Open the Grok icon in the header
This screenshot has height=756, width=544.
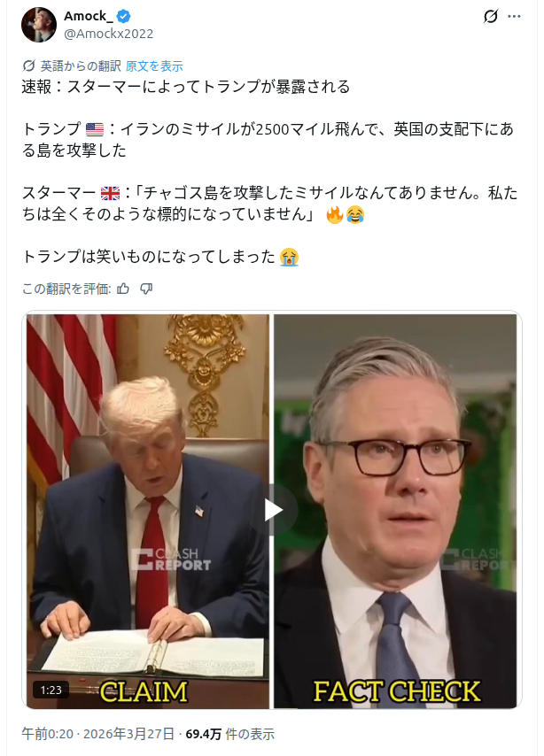[x=491, y=17]
